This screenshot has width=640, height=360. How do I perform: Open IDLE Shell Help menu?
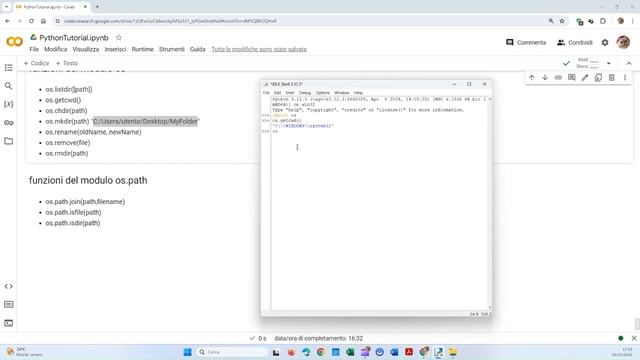[x=358, y=93]
